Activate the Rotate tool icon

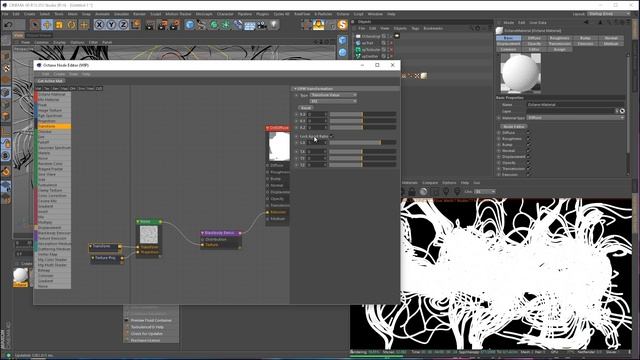(x=71, y=25)
